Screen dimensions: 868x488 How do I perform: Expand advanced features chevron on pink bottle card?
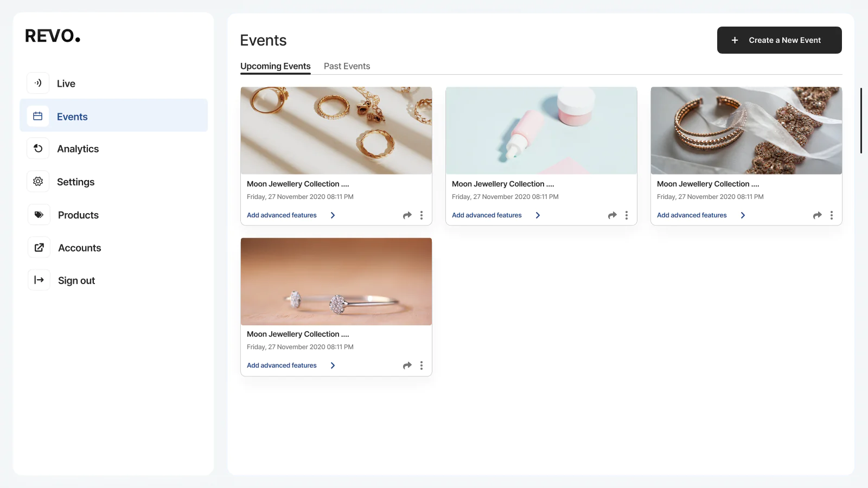(538, 215)
